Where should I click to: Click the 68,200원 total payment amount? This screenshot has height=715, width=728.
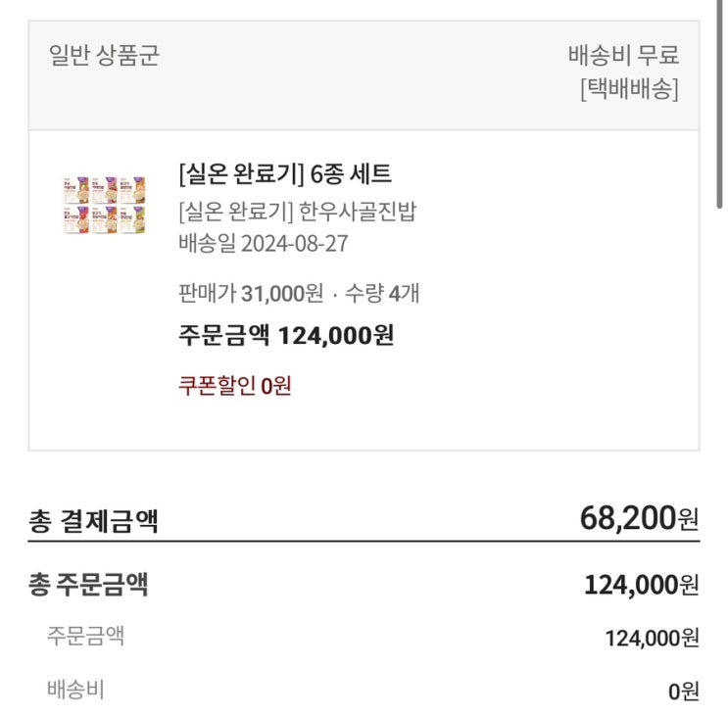639,516
